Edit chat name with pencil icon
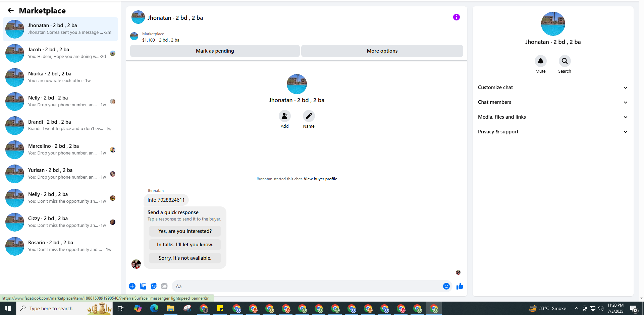This screenshot has height=315, width=644. point(309,116)
